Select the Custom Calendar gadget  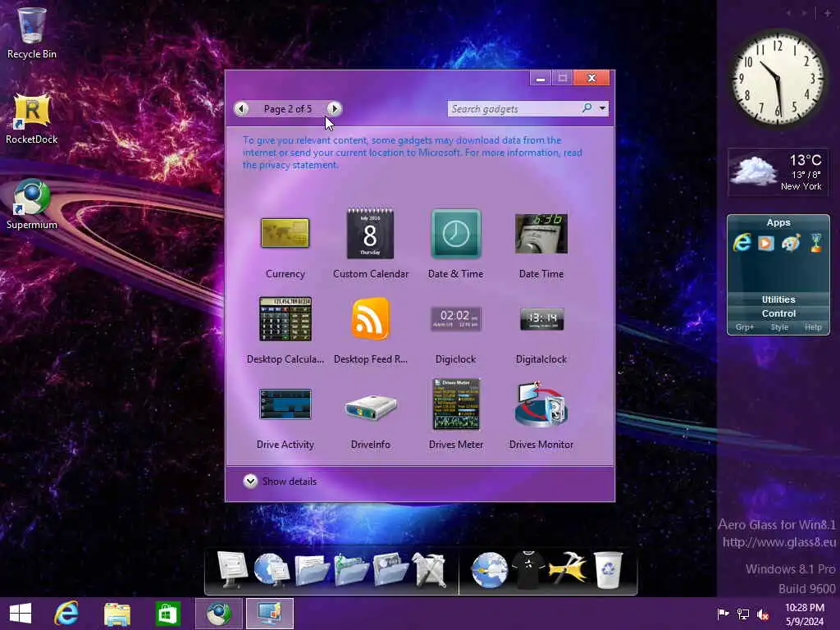[x=370, y=234]
